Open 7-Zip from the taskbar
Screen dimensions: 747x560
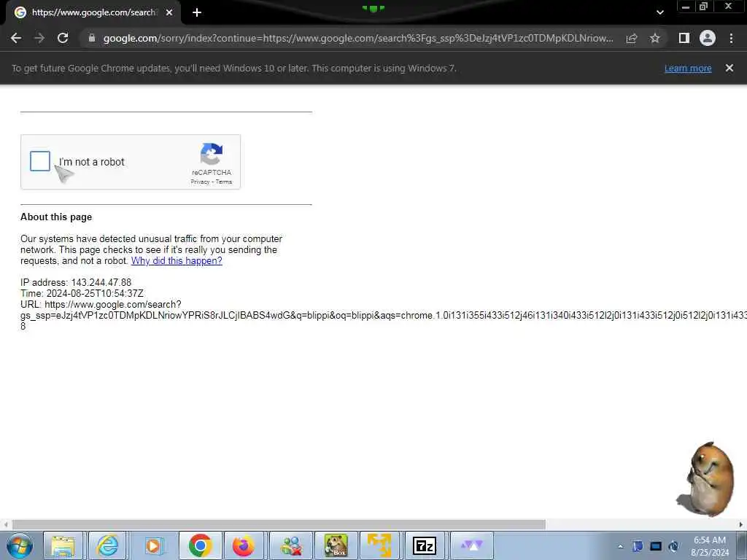[x=424, y=545]
